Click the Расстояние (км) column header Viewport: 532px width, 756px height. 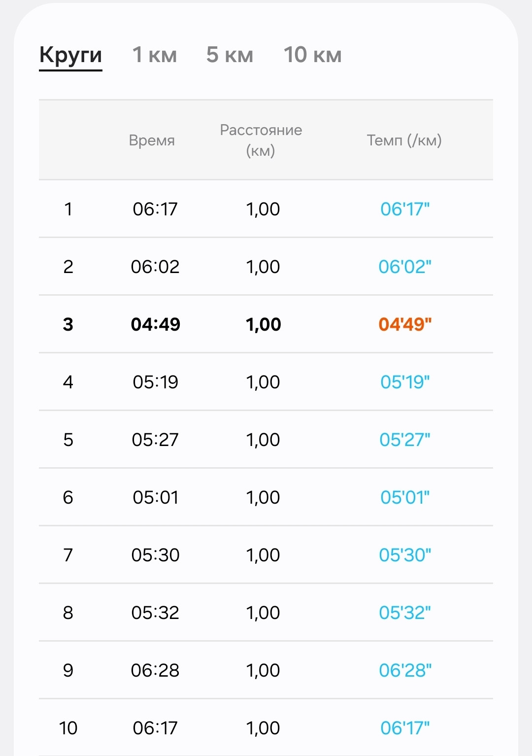(x=261, y=140)
